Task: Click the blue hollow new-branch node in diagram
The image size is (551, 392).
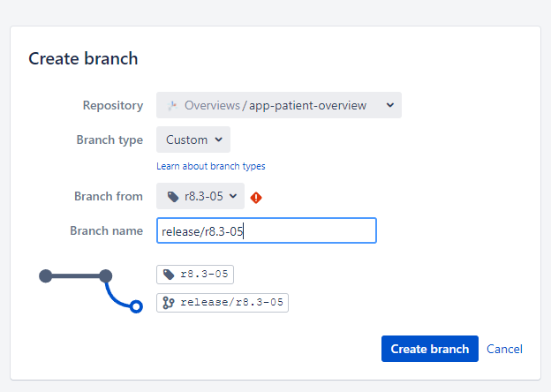Action: pyautogui.click(x=136, y=306)
